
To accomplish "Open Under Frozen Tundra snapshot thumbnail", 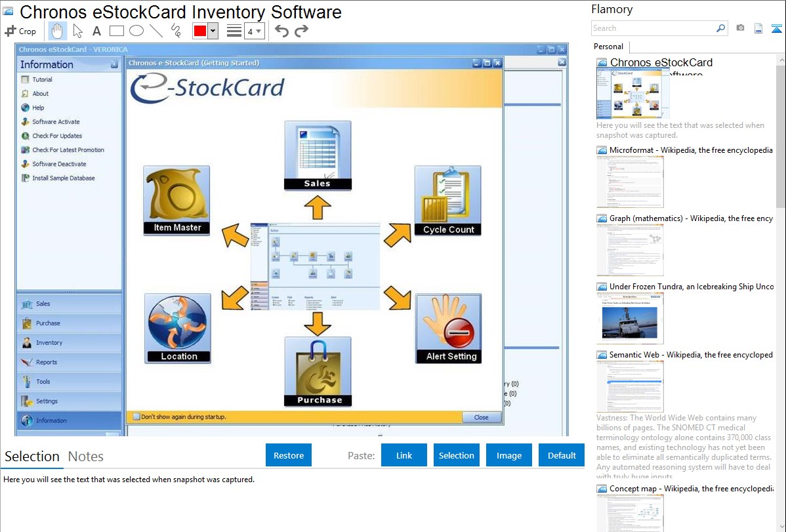I will [630, 318].
